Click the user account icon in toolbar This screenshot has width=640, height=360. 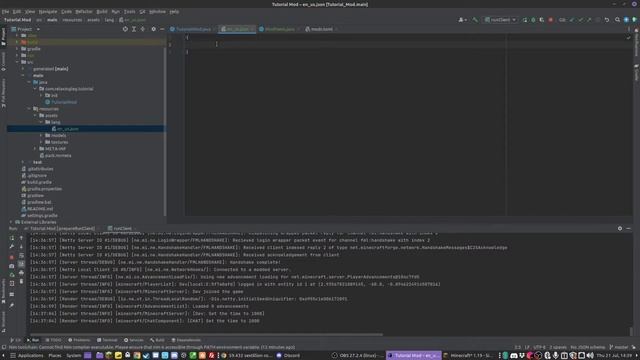462,20
